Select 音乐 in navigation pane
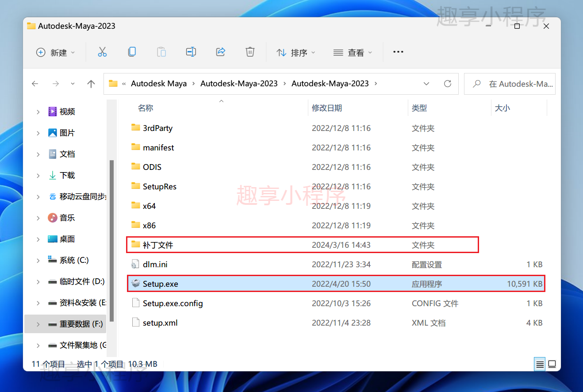This screenshot has height=392, width=583. pos(67,218)
